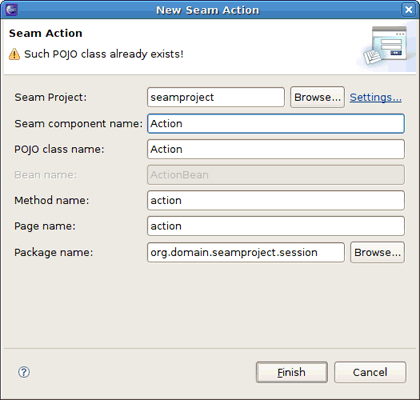
Task: Close the New Seam Action dialog
Action: pyautogui.click(x=408, y=9)
